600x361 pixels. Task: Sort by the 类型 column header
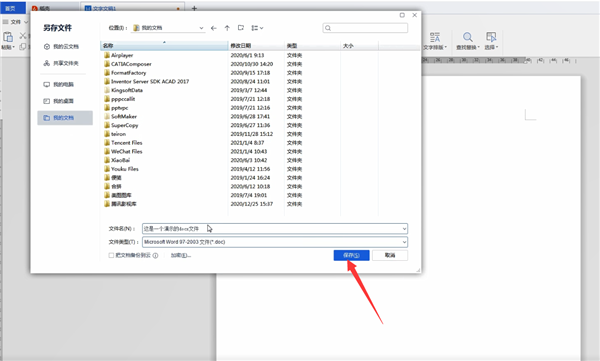click(x=312, y=46)
